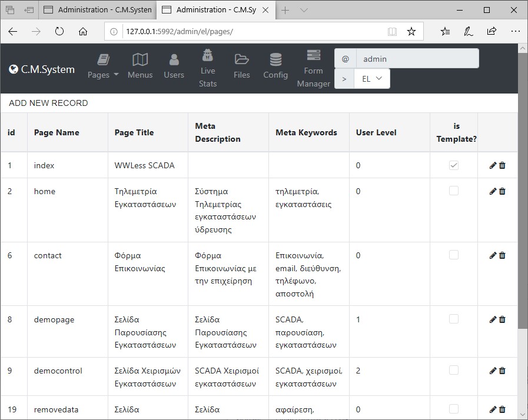The width and height of the screenshot is (528, 420).
Task: Open the EL language dropdown
Action: point(372,78)
